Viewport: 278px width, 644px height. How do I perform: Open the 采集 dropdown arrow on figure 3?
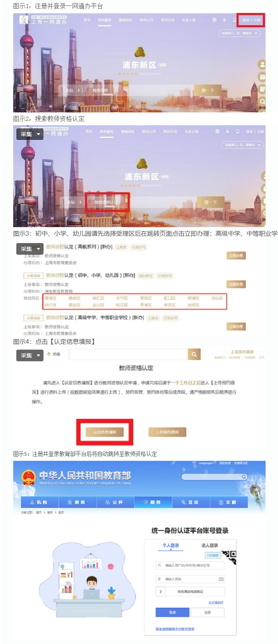coord(38,249)
